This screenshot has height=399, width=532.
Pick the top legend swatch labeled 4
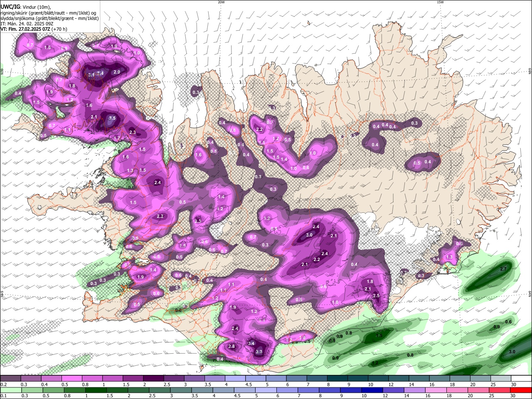tap(235, 379)
